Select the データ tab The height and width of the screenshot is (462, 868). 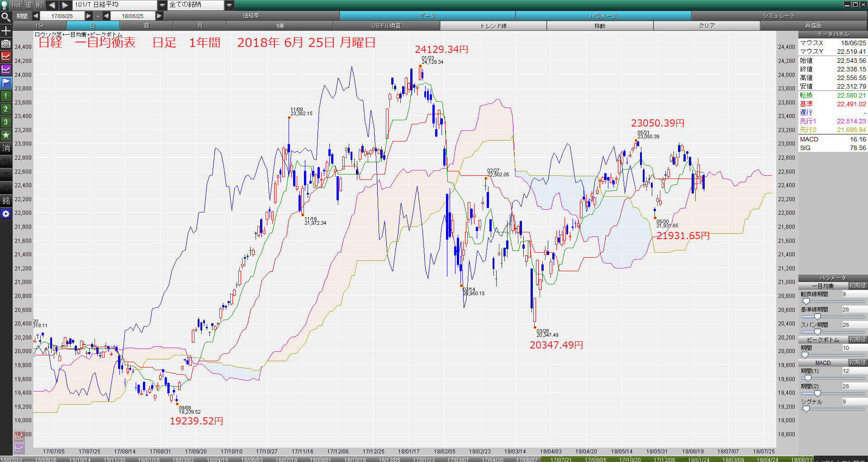point(427,16)
